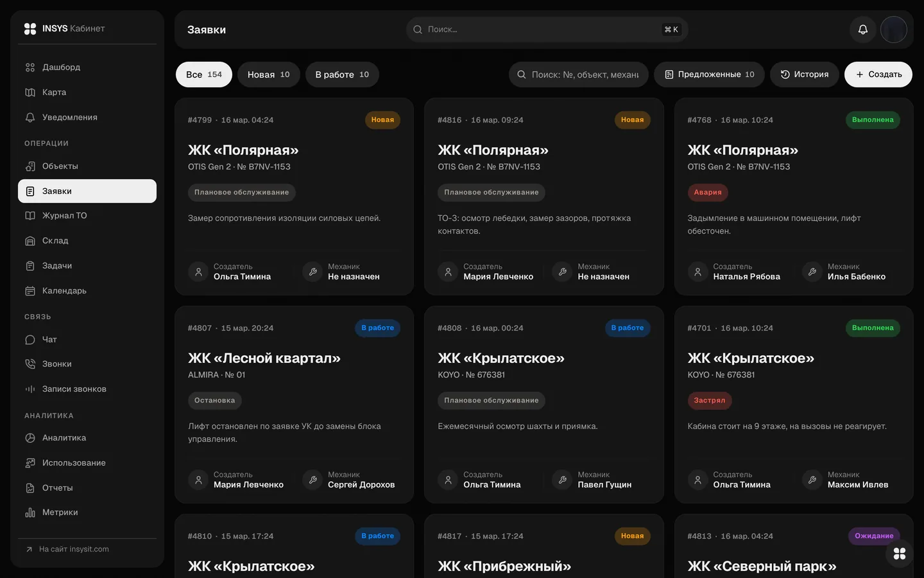Select the Новая filter tab
Screen dimensions: 924x578
point(269,74)
